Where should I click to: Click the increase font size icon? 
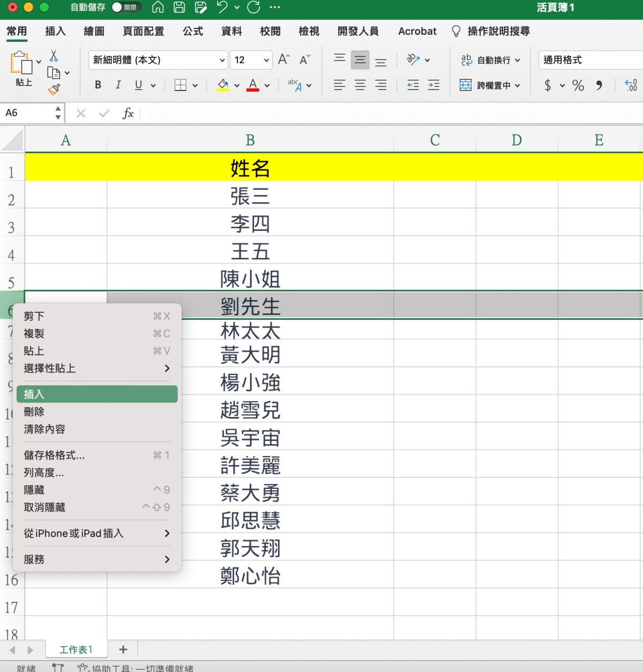284,59
